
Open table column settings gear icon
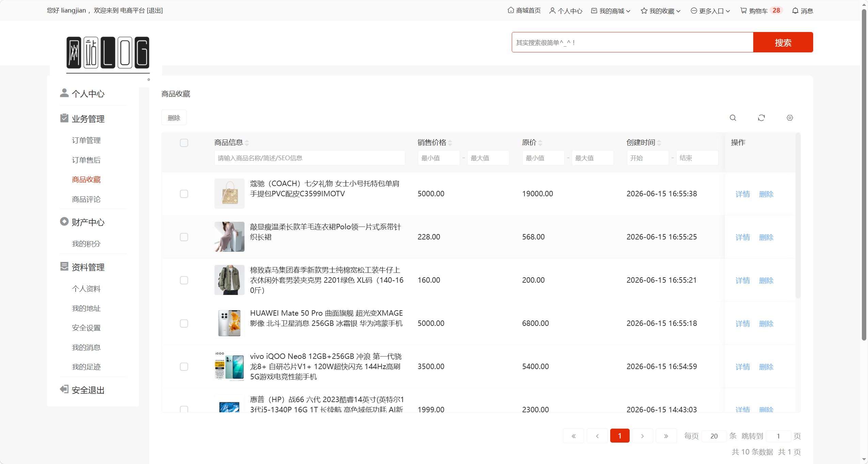(x=790, y=118)
